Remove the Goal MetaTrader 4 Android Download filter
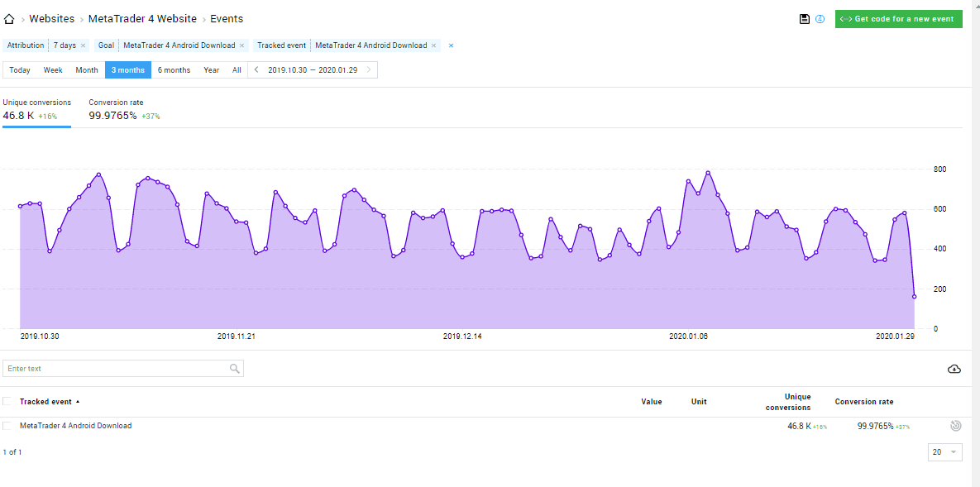This screenshot has height=487, width=980. (241, 45)
